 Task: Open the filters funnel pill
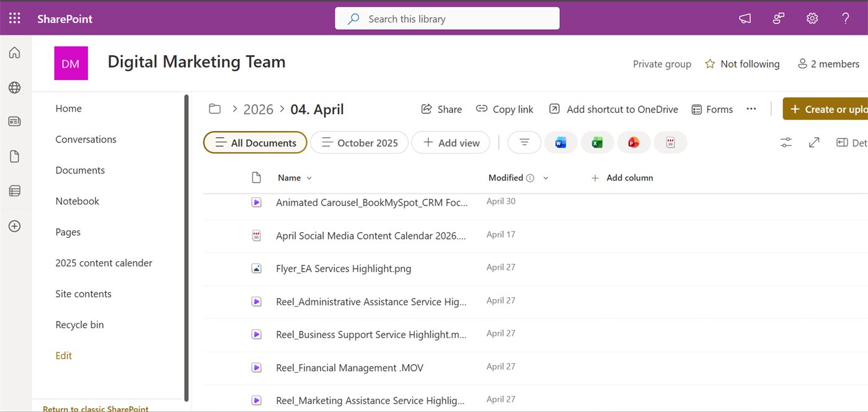(x=525, y=143)
